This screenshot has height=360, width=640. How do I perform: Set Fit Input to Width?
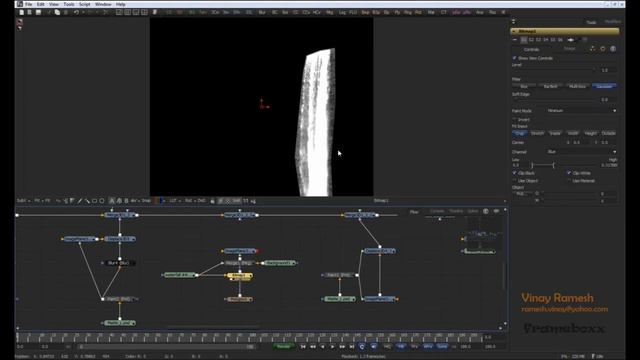[573, 133]
